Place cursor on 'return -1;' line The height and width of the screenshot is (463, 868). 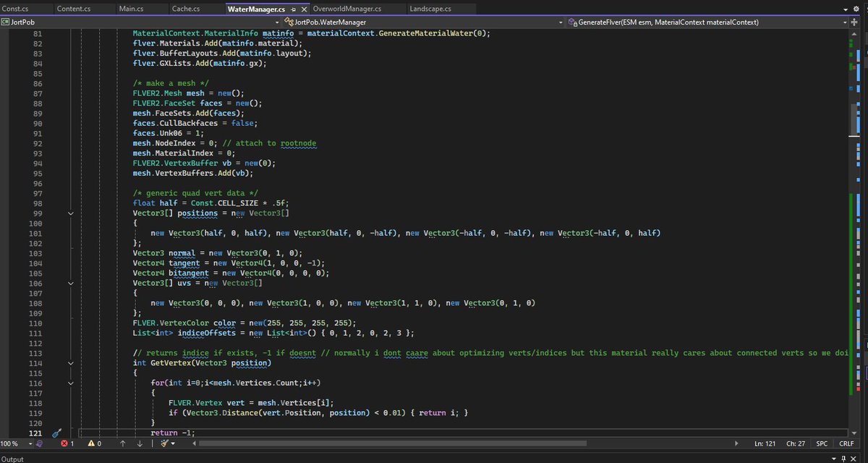click(x=173, y=433)
